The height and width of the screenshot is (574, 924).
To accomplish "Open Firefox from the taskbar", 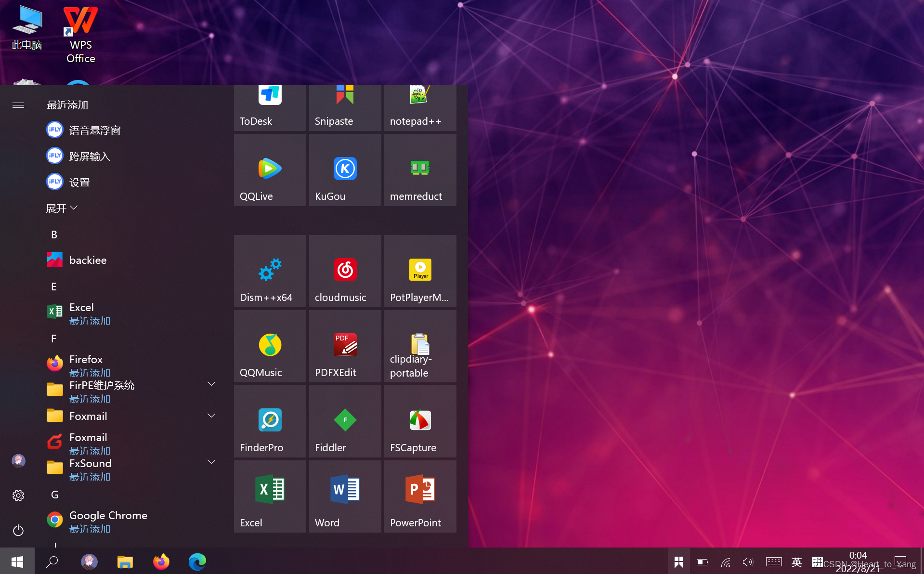I will pos(161,561).
